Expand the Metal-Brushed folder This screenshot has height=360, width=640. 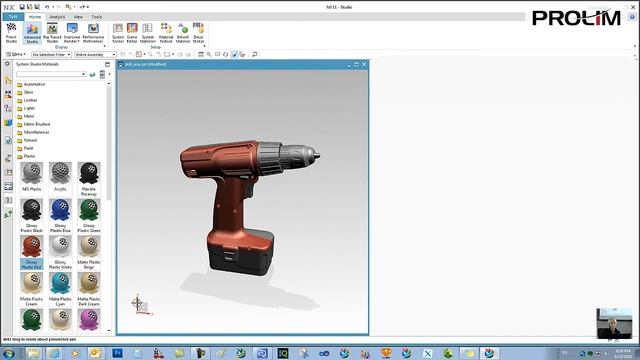[x=33, y=124]
